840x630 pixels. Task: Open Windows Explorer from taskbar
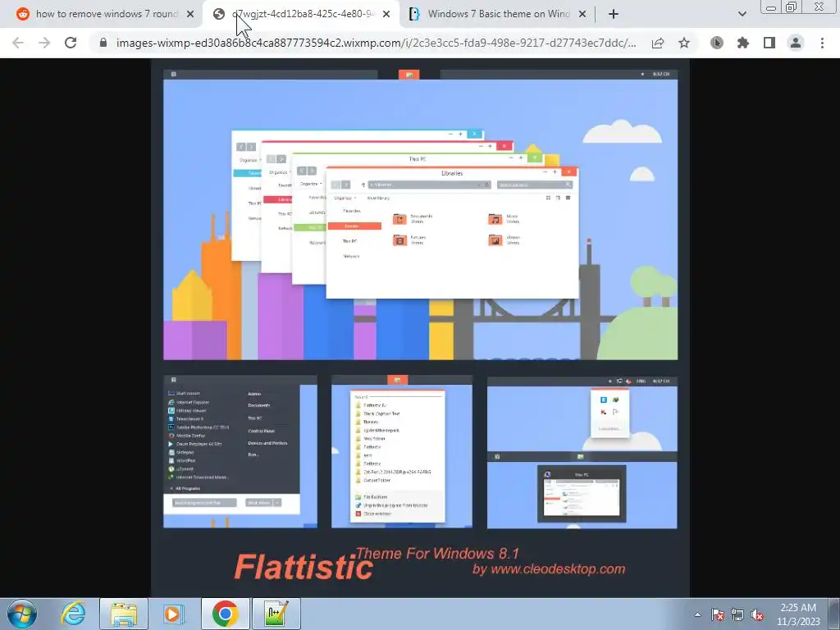(x=124, y=614)
